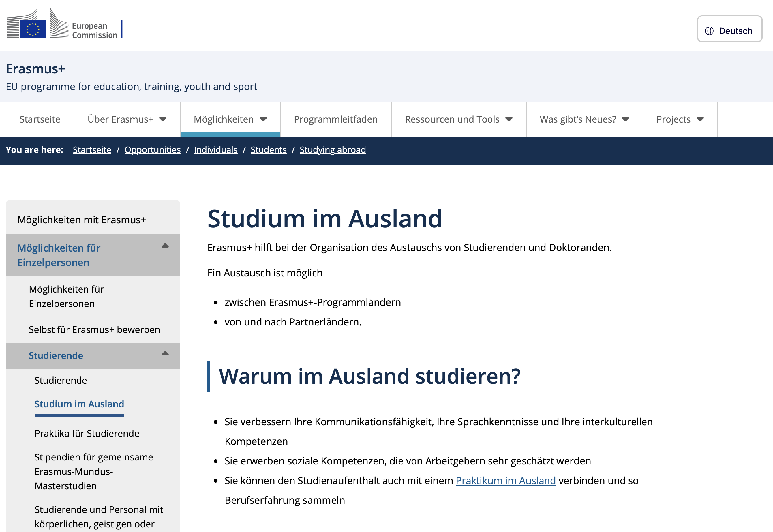This screenshot has height=532, width=773.
Task: Click the Erasmus+ site title
Action: click(35, 69)
